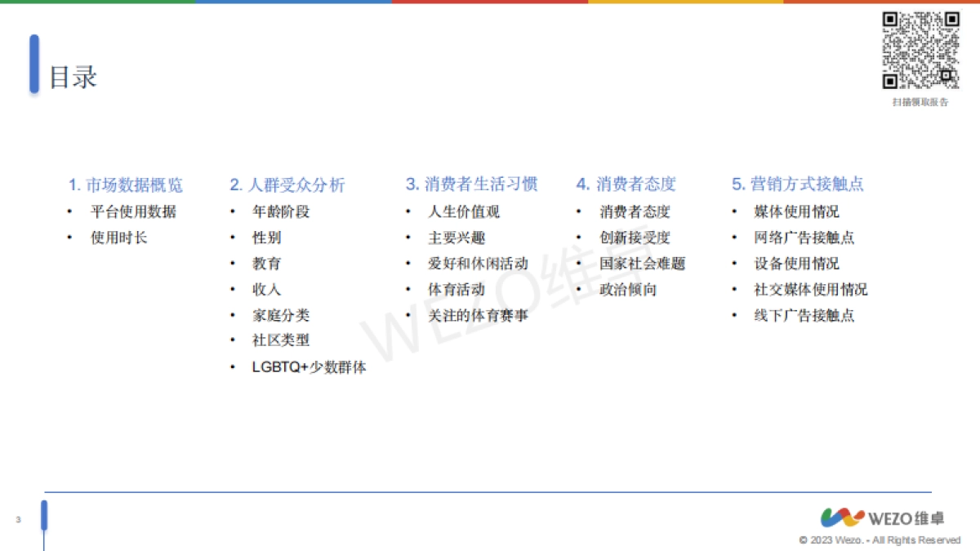This screenshot has height=551, width=980.
Task: Select the LGBTQ+少数群体 bullet item
Action: [309, 368]
